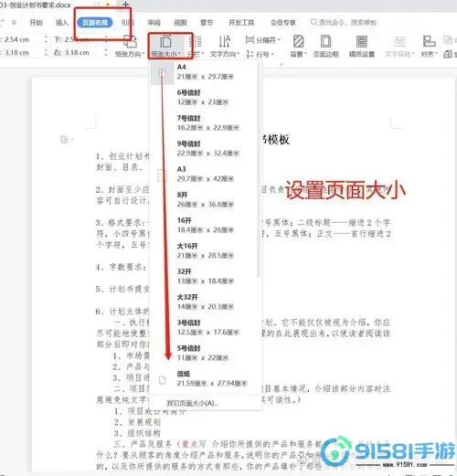Open the 会员专享 tab
Viewport: 457px width, 476px height.
(283, 23)
